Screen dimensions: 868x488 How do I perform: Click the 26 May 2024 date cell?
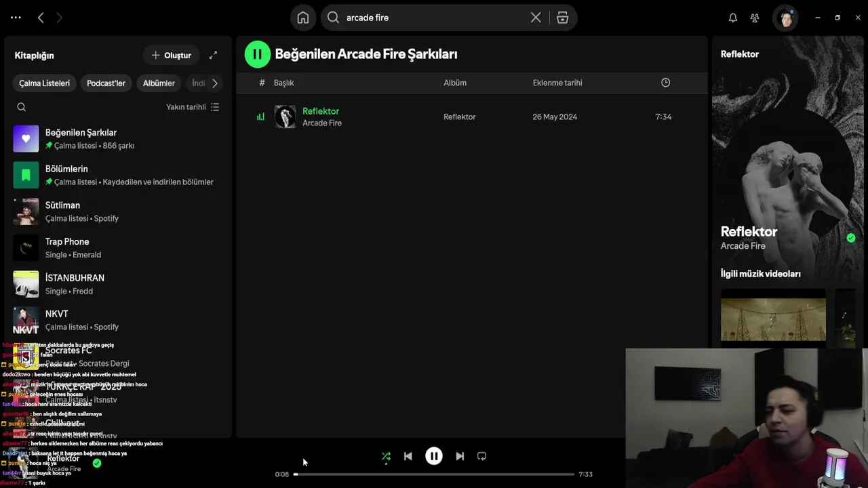click(555, 117)
